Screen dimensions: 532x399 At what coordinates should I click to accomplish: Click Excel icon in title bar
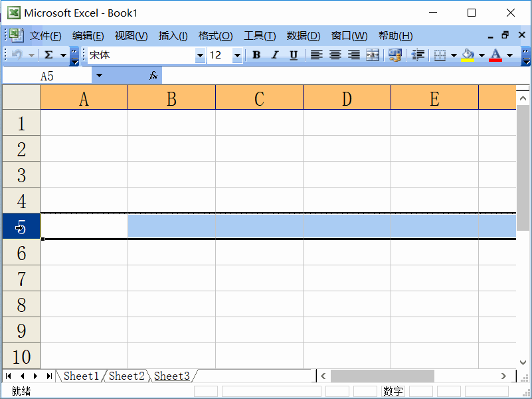(14, 13)
